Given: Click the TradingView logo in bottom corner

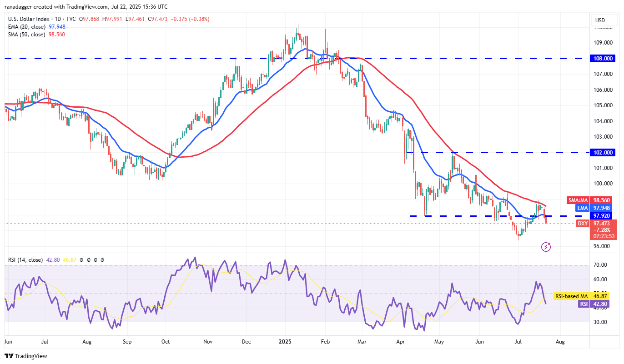Looking at the screenshot, I should (x=26, y=356).
